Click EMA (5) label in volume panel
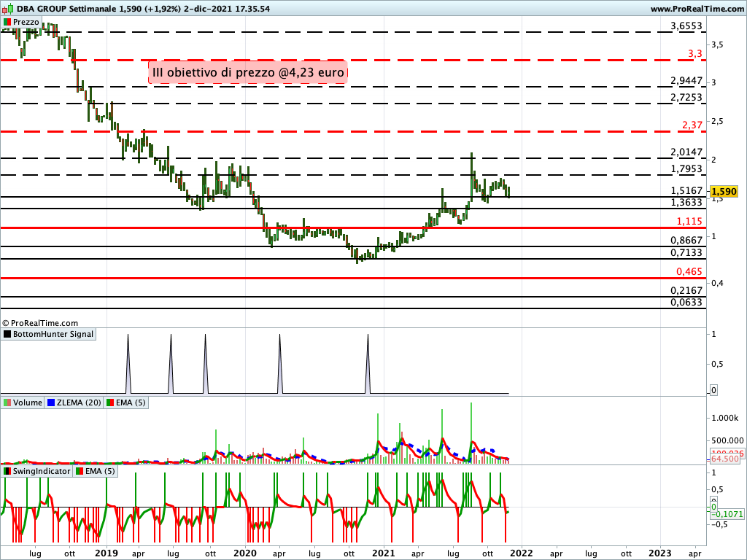This screenshot has width=747, height=560. 125,402
